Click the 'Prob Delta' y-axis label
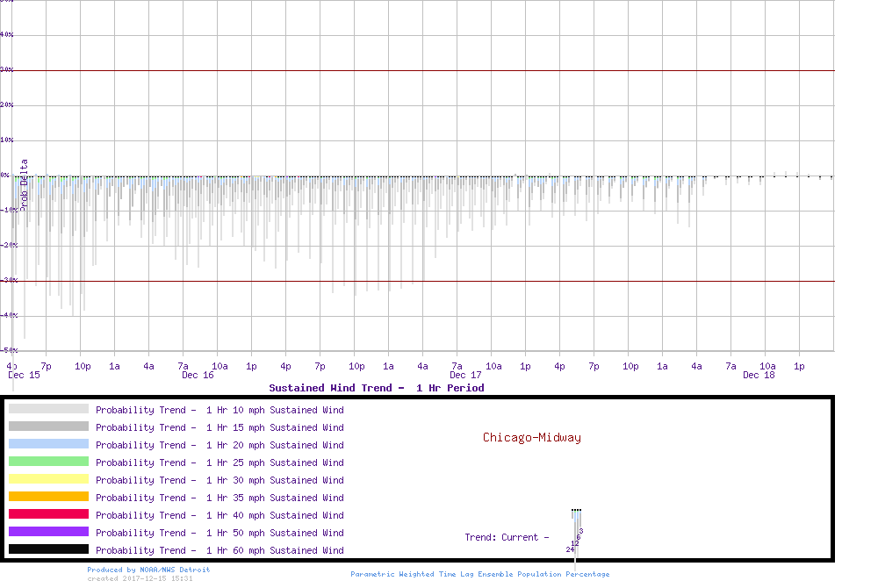 24,183
